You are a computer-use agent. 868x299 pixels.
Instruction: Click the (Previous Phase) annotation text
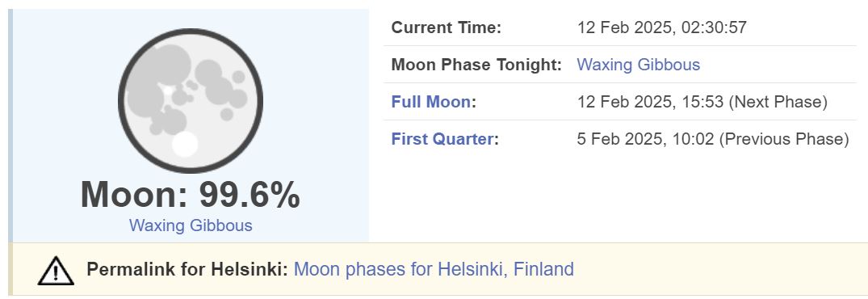point(784,139)
